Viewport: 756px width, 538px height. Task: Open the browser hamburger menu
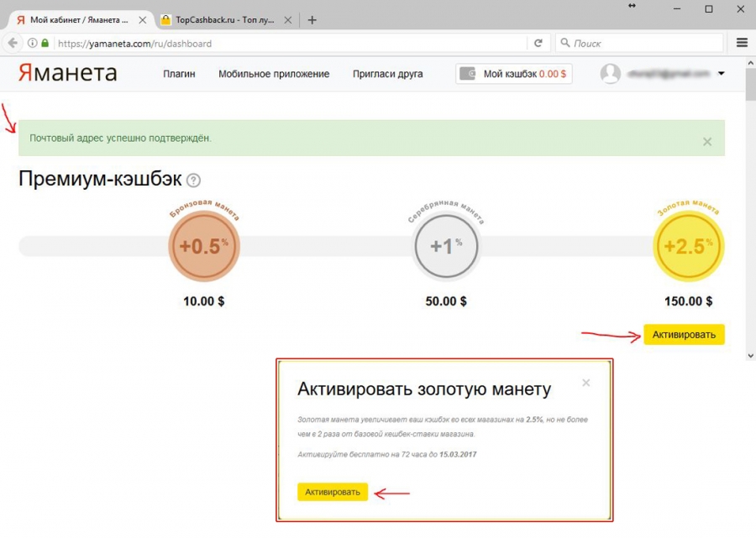click(742, 44)
